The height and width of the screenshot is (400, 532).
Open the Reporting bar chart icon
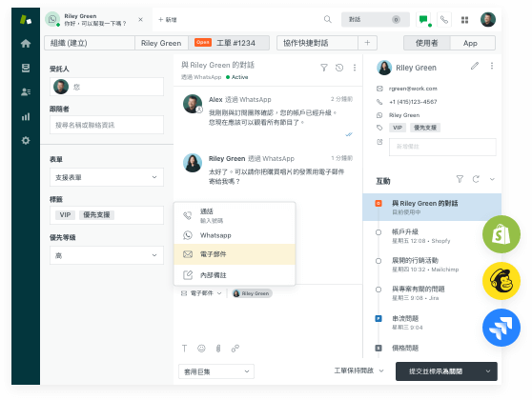point(26,117)
